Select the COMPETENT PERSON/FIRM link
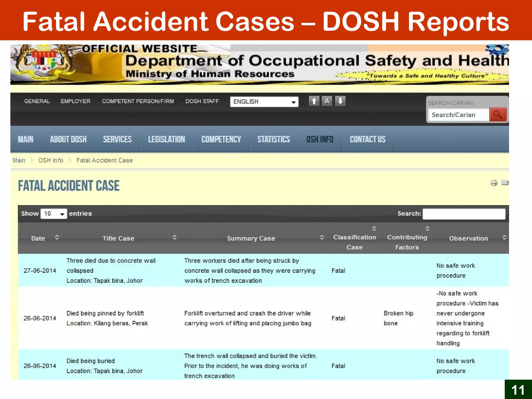 coord(138,101)
